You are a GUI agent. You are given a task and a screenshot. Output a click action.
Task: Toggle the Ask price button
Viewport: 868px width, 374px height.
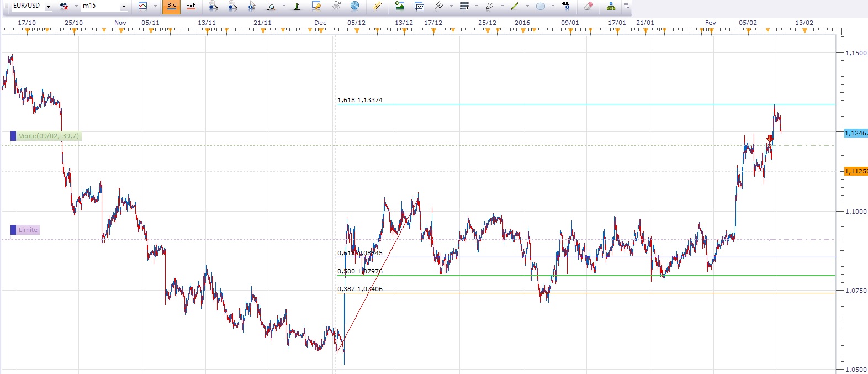(x=191, y=6)
